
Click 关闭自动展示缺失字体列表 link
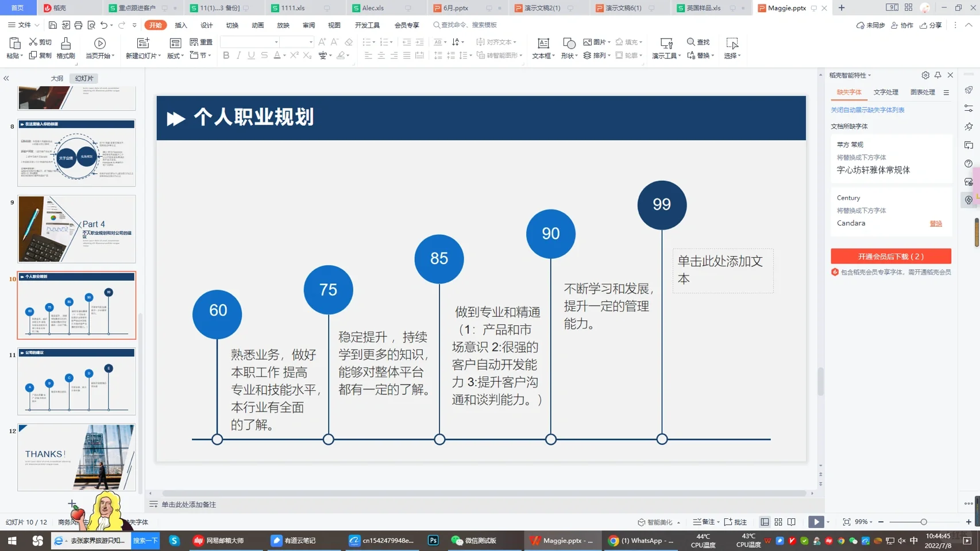pyautogui.click(x=867, y=110)
